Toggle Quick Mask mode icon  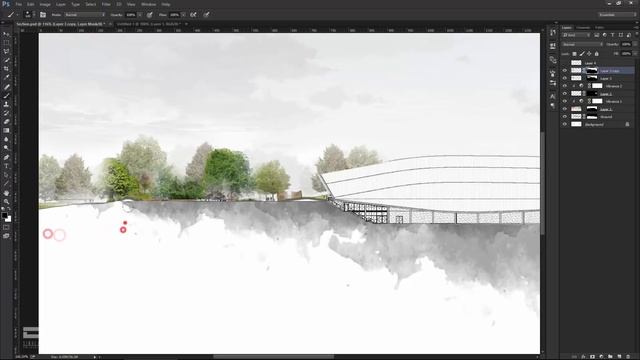click(x=6, y=227)
